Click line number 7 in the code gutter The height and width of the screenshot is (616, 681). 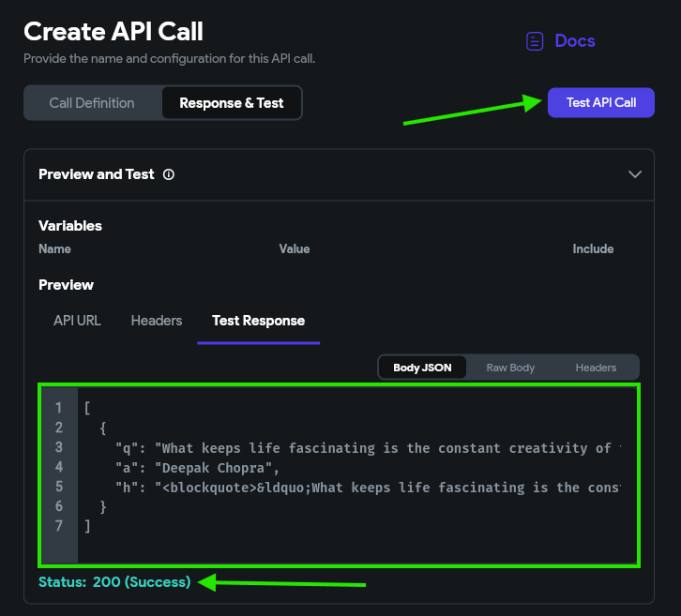(x=59, y=526)
